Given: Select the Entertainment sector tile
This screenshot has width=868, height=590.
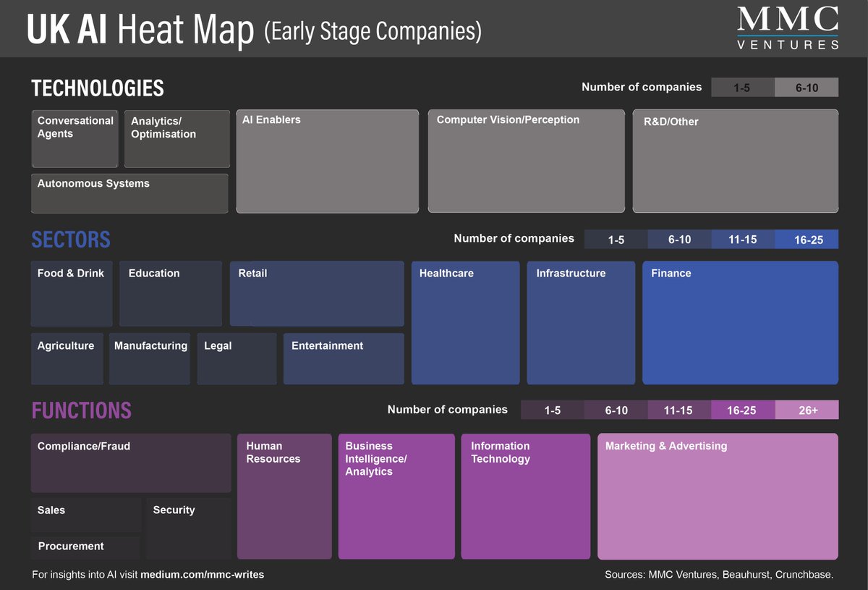Looking at the screenshot, I should click(343, 358).
